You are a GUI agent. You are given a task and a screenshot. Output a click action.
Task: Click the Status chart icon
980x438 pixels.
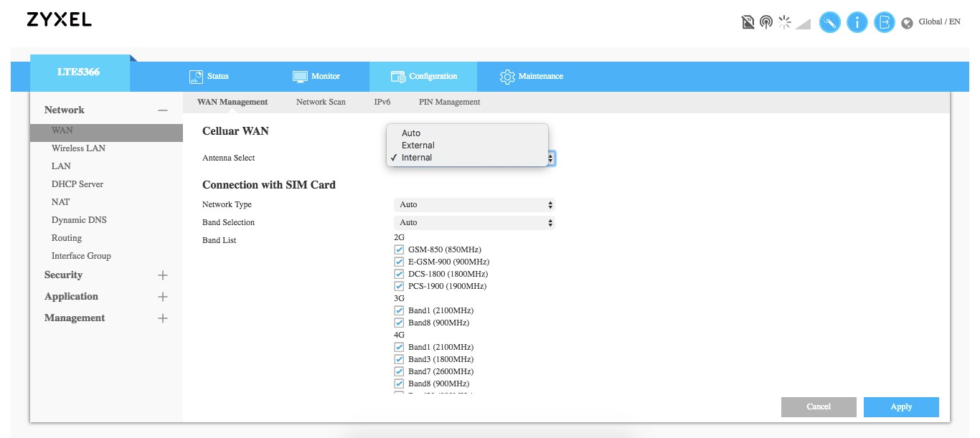tap(196, 76)
